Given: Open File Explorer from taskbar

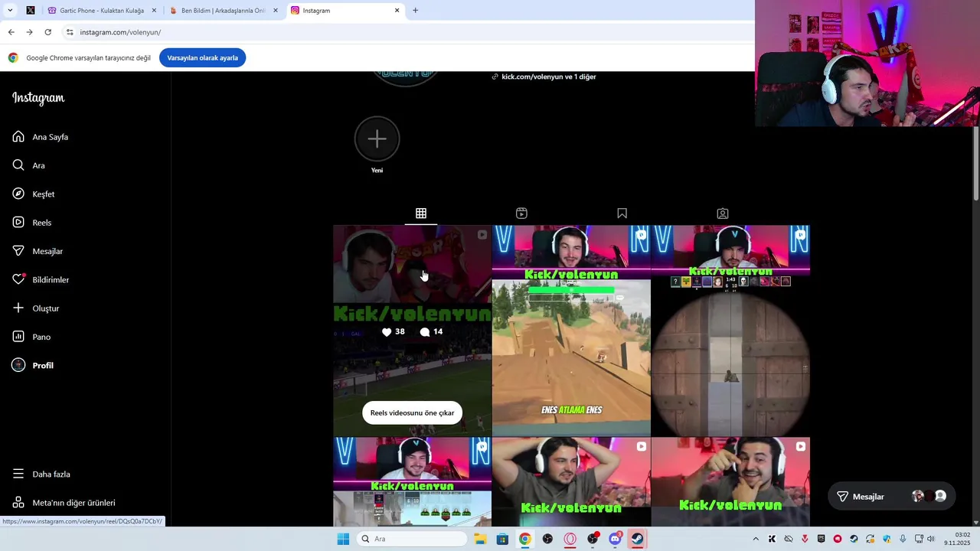Looking at the screenshot, I should [480, 539].
